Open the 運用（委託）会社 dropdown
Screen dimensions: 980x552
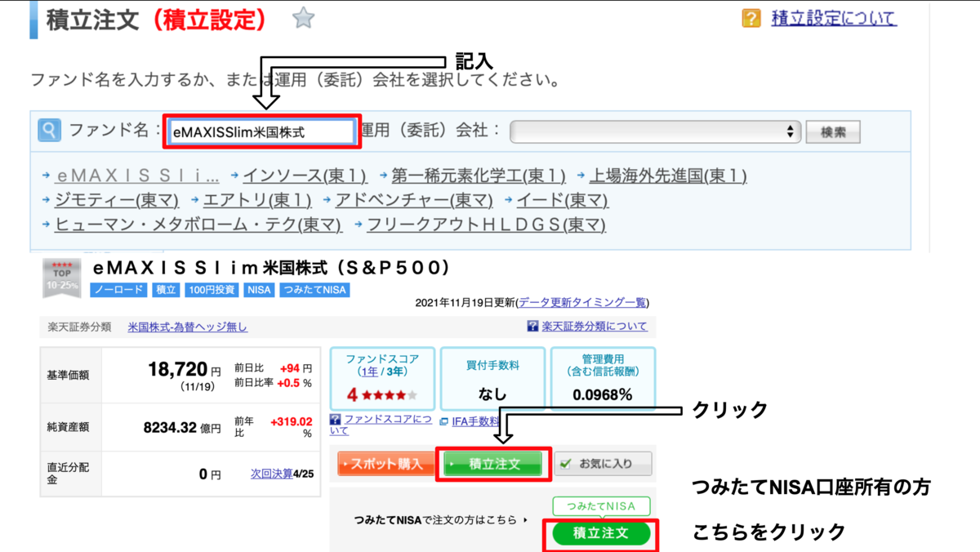point(656,131)
